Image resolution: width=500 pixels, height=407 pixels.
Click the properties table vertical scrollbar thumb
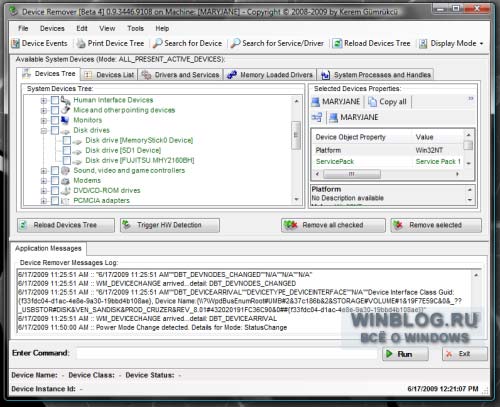coord(468,145)
